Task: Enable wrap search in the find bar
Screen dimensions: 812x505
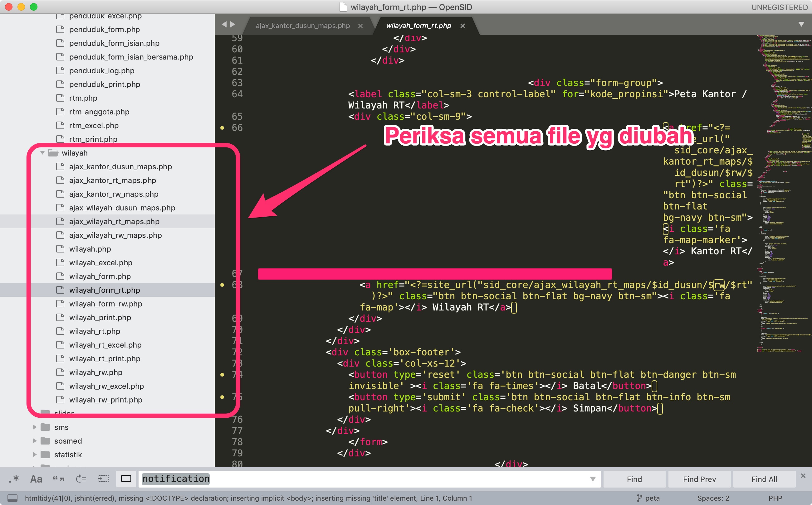Action: coord(81,478)
